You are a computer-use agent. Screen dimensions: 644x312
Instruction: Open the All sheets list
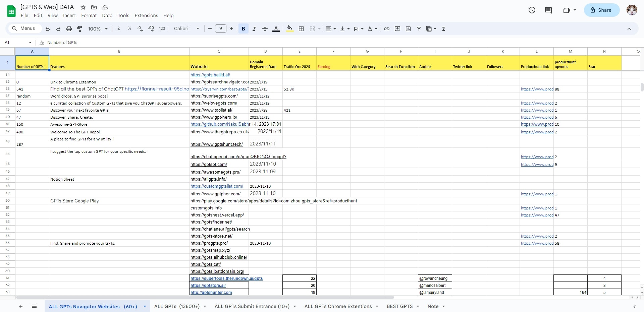(34, 306)
